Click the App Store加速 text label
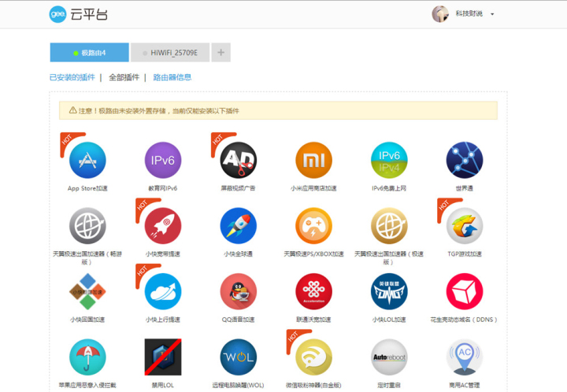The width and height of the screenshot is (567, 392). coord(87,188)
